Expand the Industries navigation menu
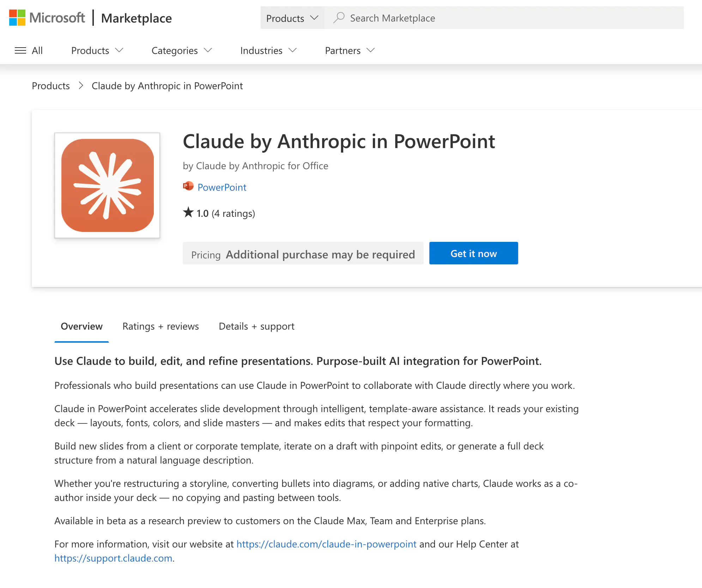 [268, 50]
